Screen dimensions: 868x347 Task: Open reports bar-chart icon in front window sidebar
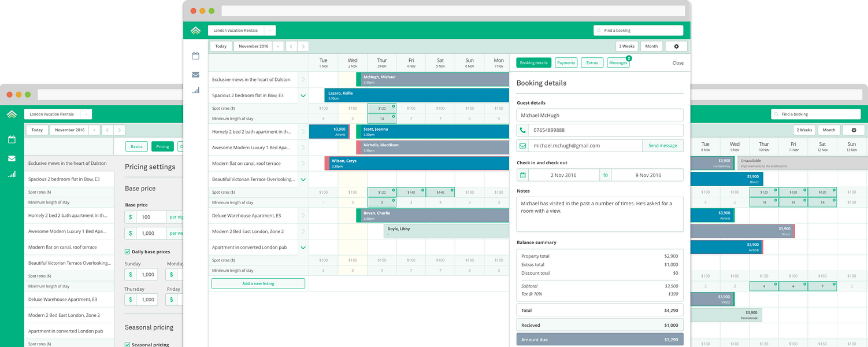(x=196, y=90)
